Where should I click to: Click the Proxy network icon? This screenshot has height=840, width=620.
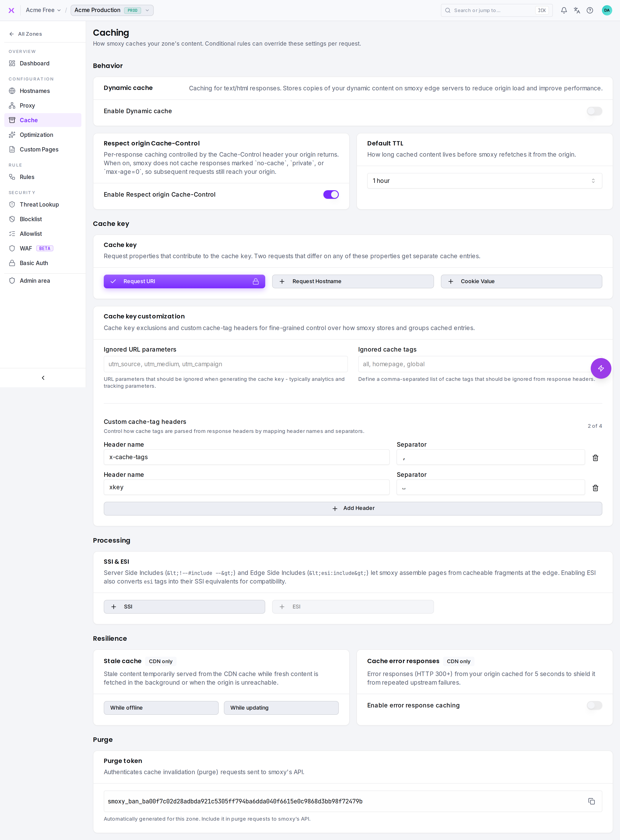(12, 105)
